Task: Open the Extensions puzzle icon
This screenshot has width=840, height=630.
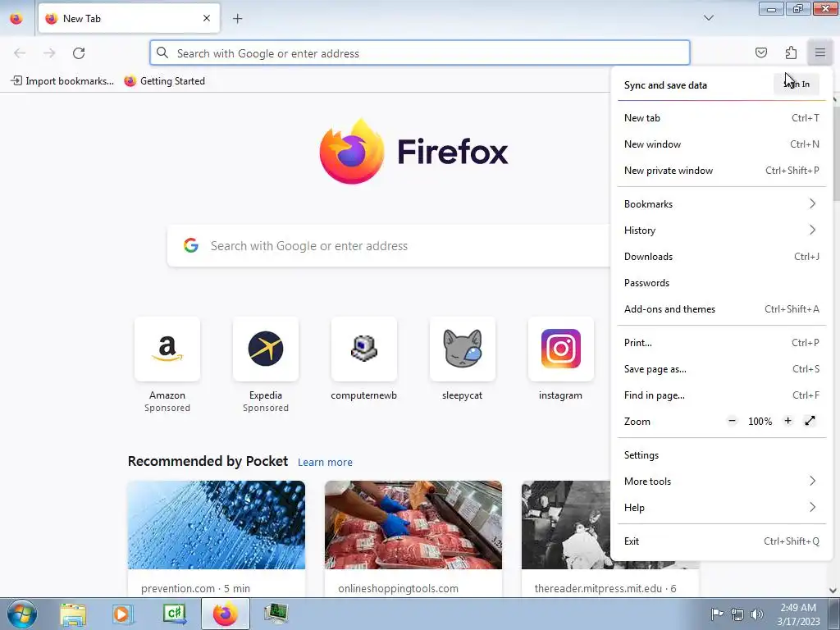Action: pyautogui.click(x=791, y=52)
